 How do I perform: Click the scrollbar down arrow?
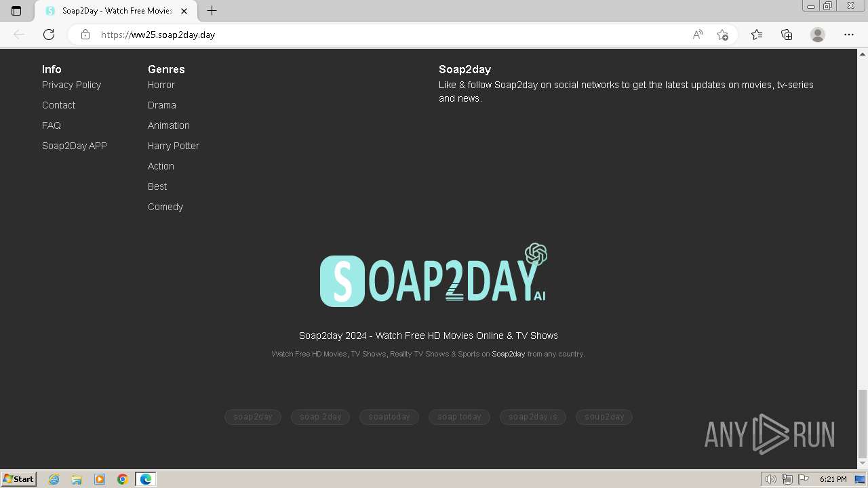click(x=863, y=464)
